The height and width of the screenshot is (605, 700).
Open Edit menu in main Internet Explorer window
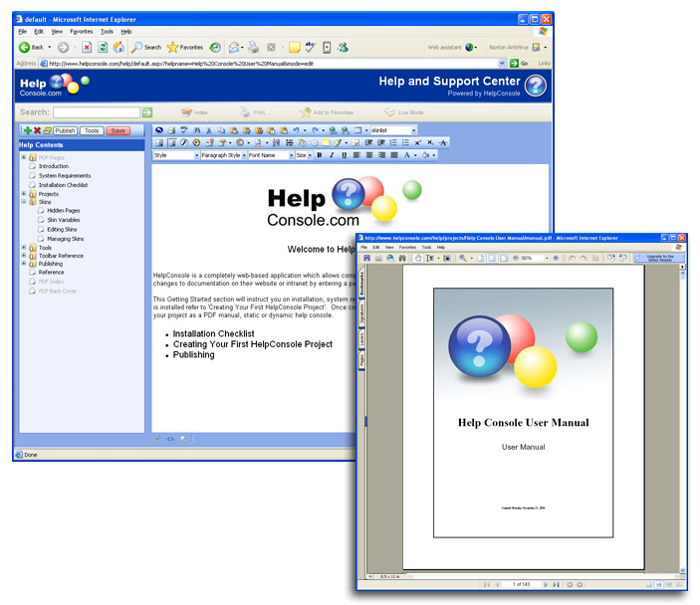point(39,31)
